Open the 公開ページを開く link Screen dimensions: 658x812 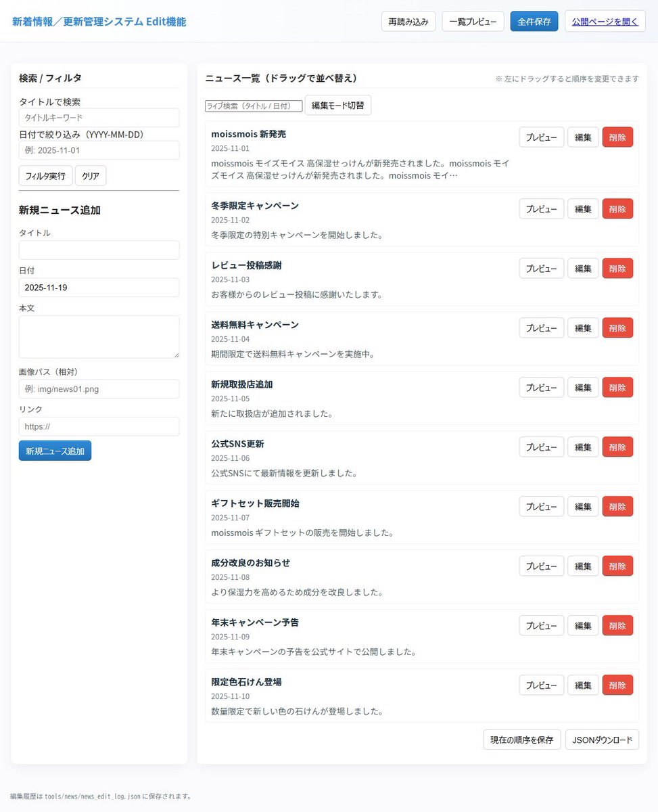point(605,21)
